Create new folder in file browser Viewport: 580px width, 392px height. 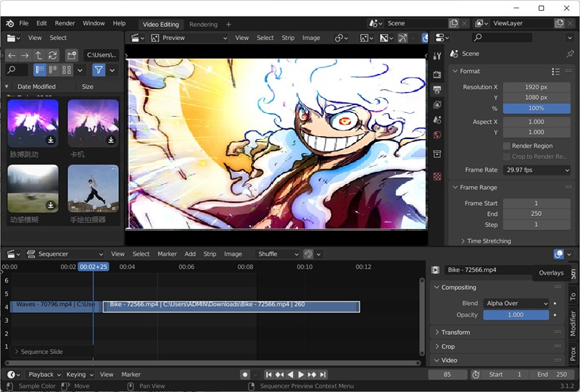pyautogui.click(x=71, y=55)
